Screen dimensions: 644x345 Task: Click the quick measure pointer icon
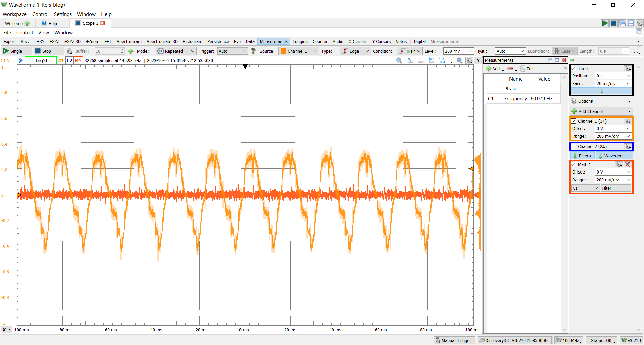[410, 60]
